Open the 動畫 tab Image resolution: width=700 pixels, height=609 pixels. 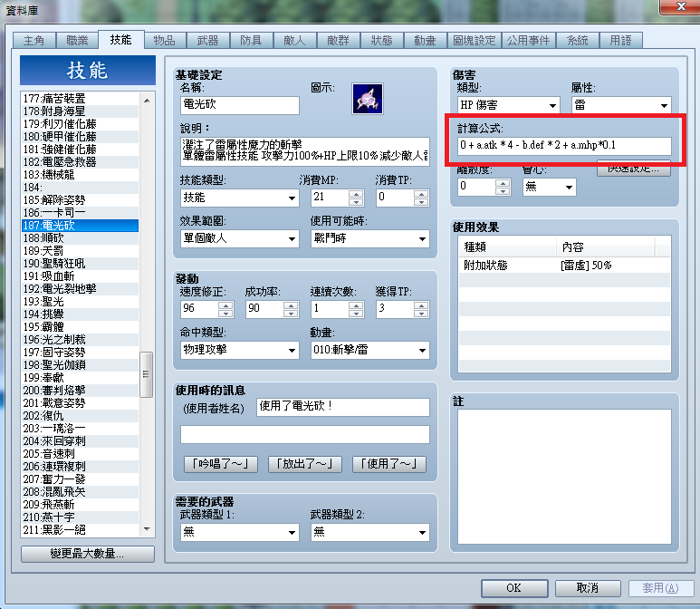425,41
